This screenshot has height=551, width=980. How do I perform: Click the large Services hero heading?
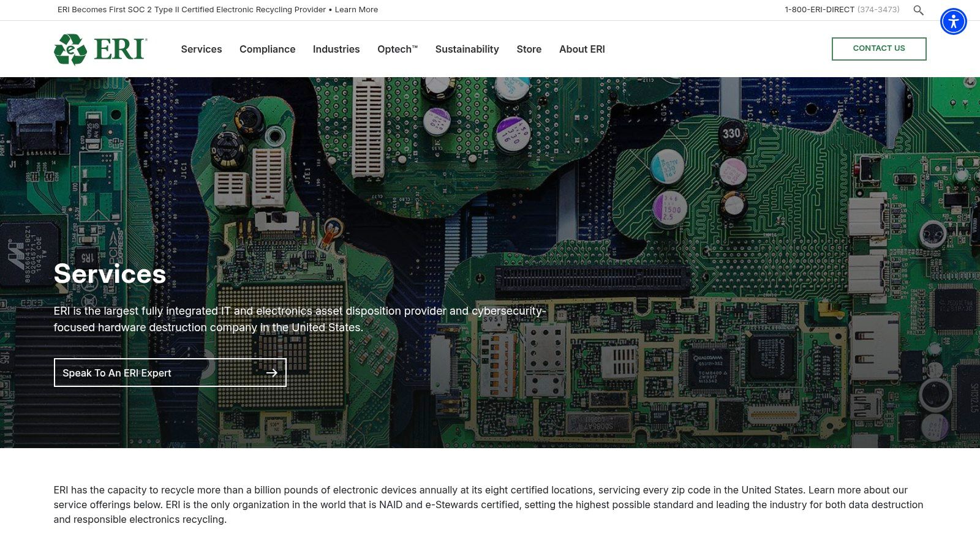tap(110, 274)
